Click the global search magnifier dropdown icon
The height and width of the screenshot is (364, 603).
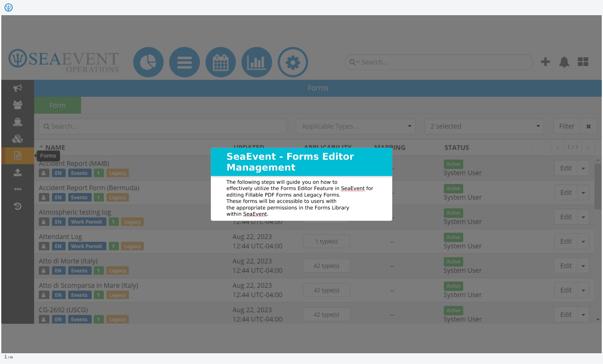tap(354, 62)
